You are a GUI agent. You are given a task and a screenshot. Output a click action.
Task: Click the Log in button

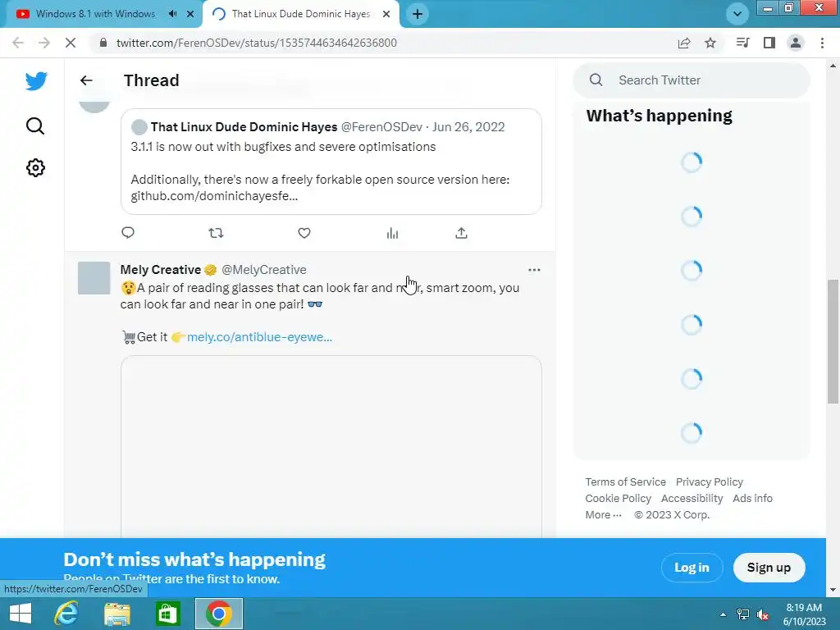(692, 568)
